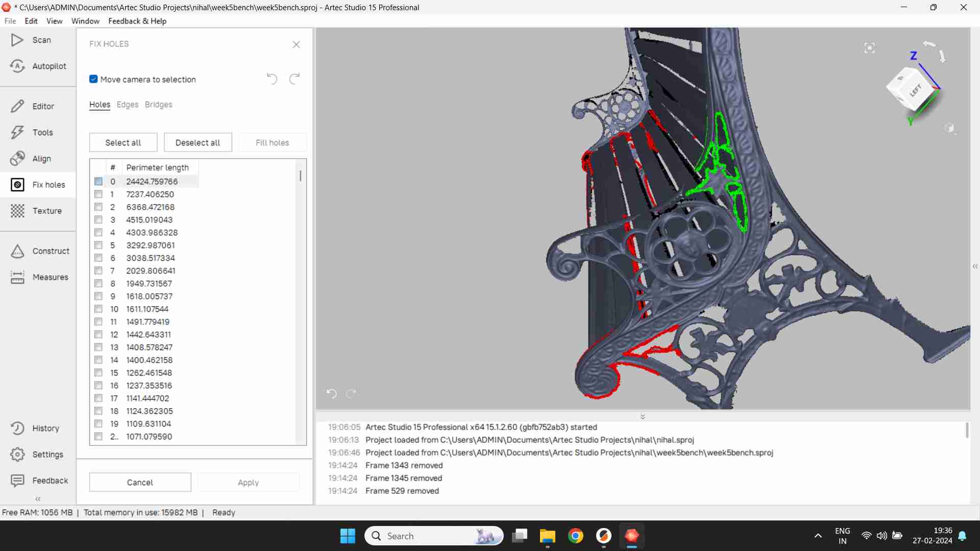980x551 pixels.
Task: Enable checkbox for hole 10
Action: 99,309
